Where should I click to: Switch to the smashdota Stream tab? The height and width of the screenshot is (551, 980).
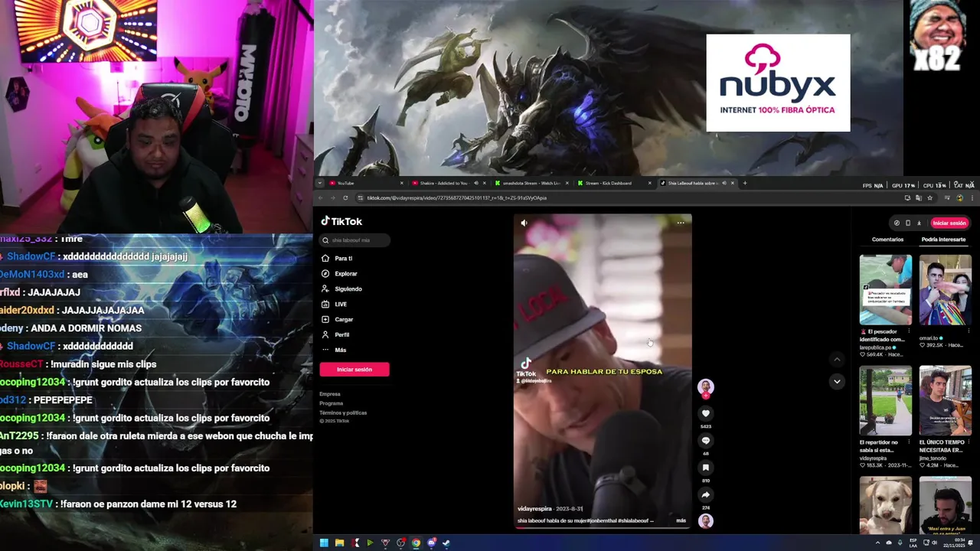(530, 183)
